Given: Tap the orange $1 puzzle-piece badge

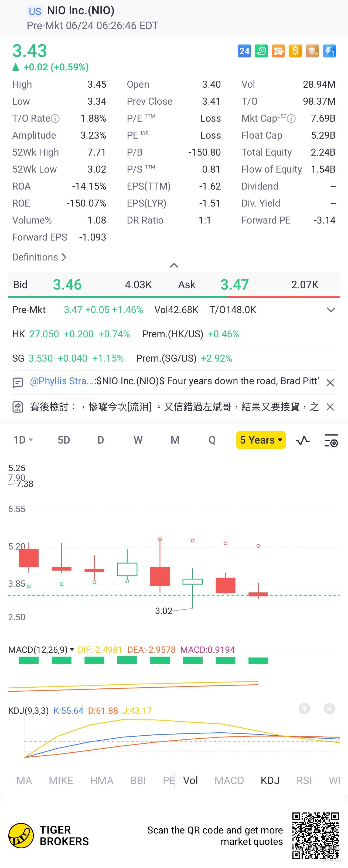Looking at the screenshot, I should tap(278, 51).
